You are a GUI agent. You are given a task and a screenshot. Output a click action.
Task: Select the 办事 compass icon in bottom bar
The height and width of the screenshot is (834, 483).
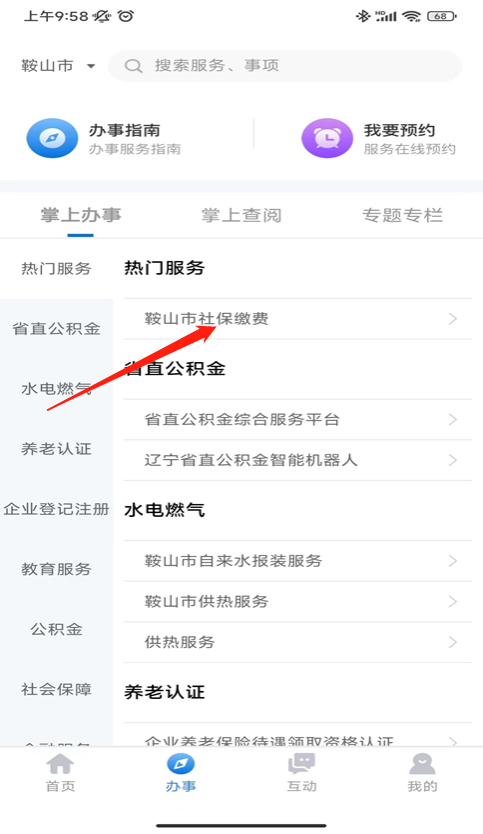[181, 765]
